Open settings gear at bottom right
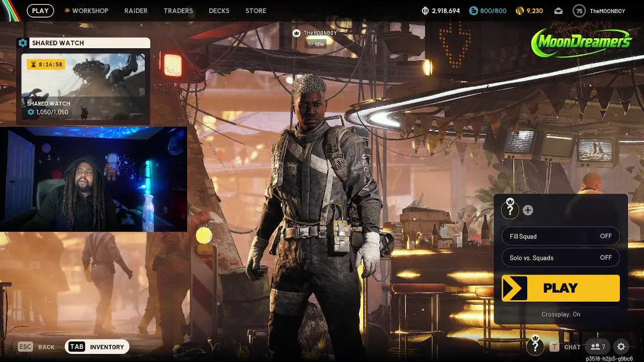Image resolution: width=644 pixels, height=362 pixels. click(x=621, y=347)
